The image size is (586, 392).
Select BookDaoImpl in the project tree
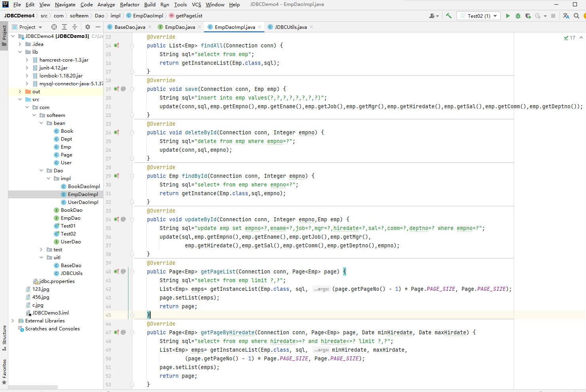tap(84, 186)
